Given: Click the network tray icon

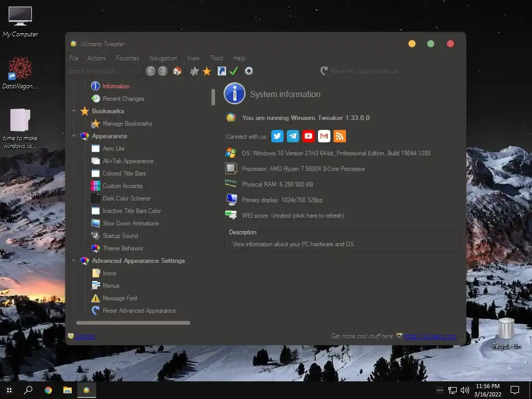Looking at the screenshot, I should [453, 390].
